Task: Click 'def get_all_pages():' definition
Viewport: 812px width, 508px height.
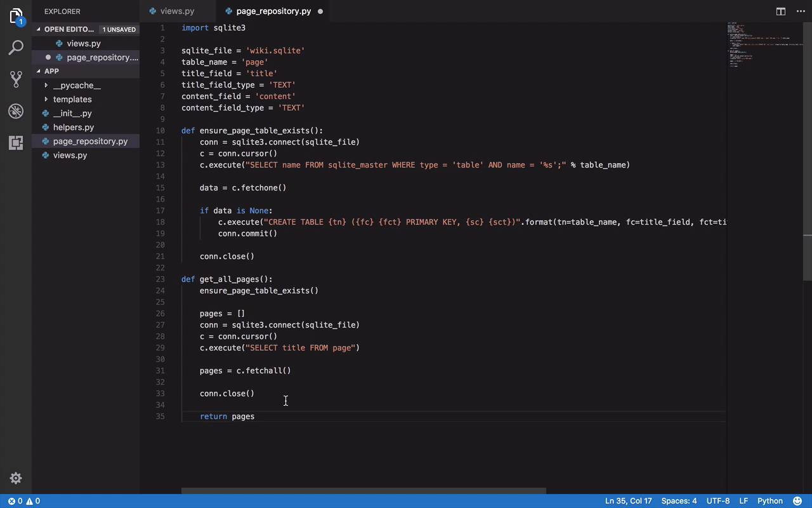Action: pyautogui.click(x=226, y=279)
